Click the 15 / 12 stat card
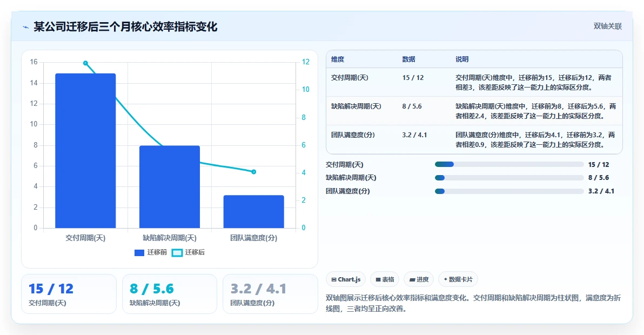Screen dimensions: 644x335 pos(69,294)
